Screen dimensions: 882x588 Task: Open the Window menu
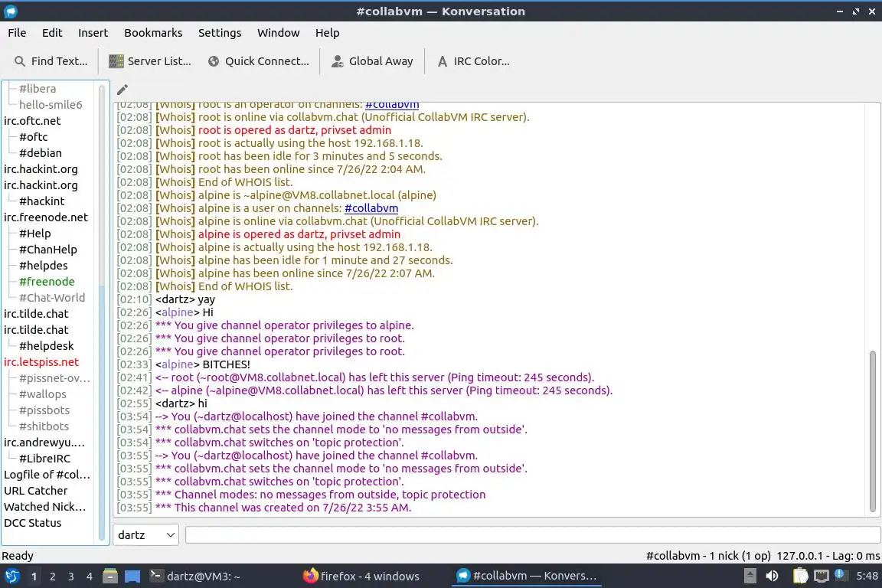(279, 33)
